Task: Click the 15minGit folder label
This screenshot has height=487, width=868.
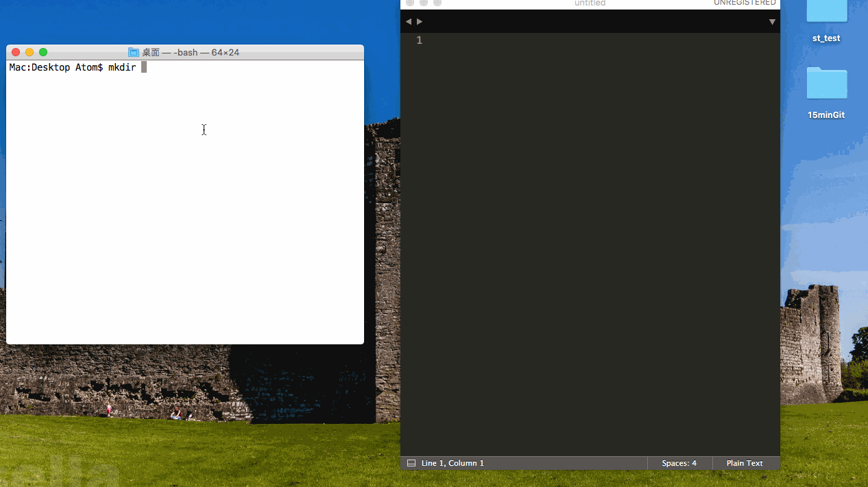Action: pyautogui.click(x=826, y=115)
